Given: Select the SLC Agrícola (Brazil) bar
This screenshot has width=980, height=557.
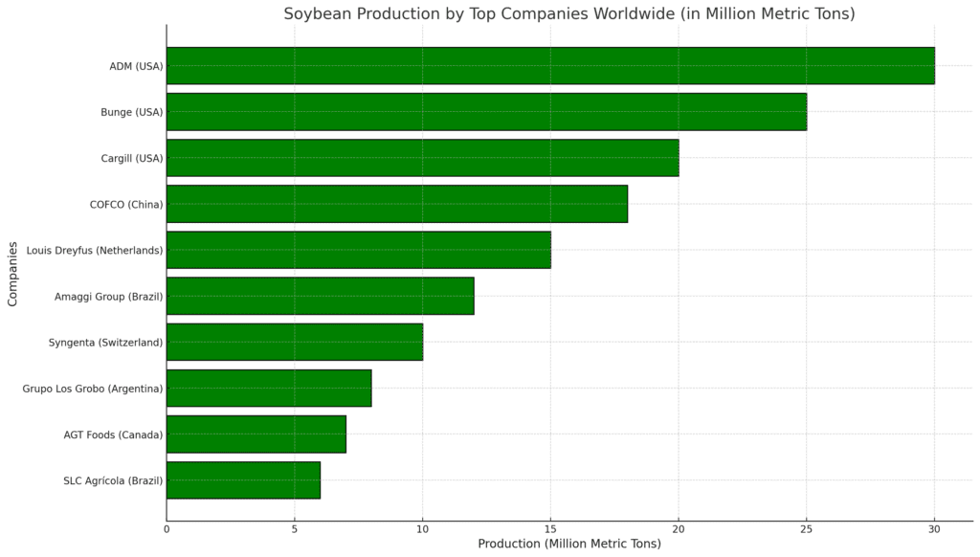Looking at the screenshot, I should (243, 480).
